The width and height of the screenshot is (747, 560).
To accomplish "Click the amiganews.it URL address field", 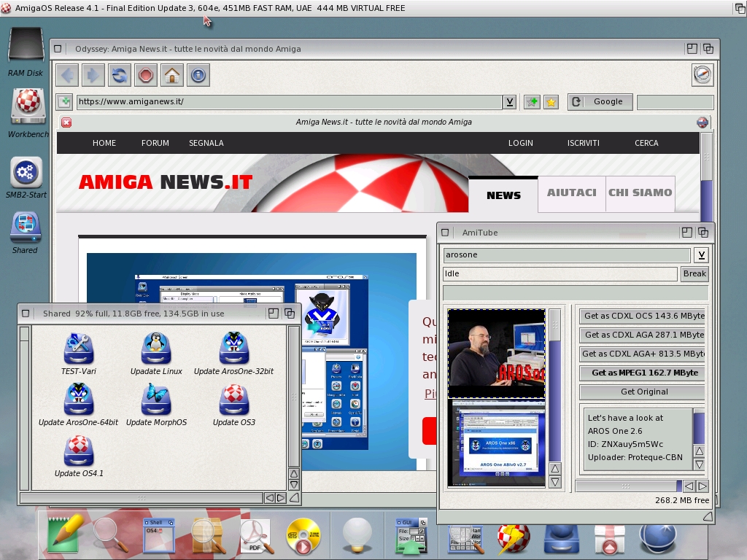I will (x=289, y=102).
